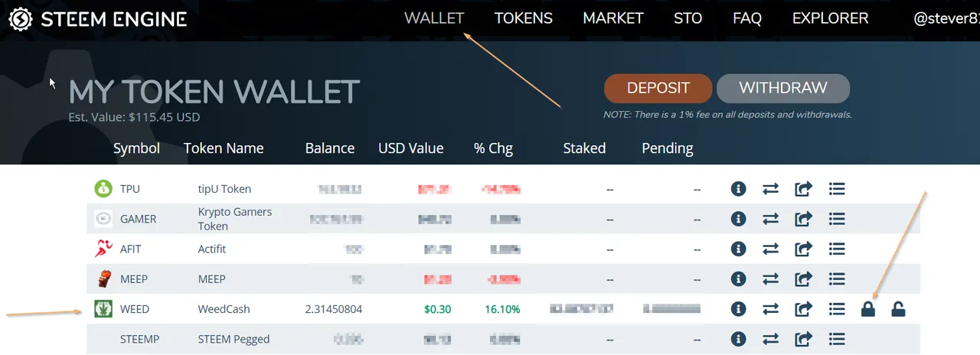Click the exchange arrows icon for AFIT

[771, 249]
